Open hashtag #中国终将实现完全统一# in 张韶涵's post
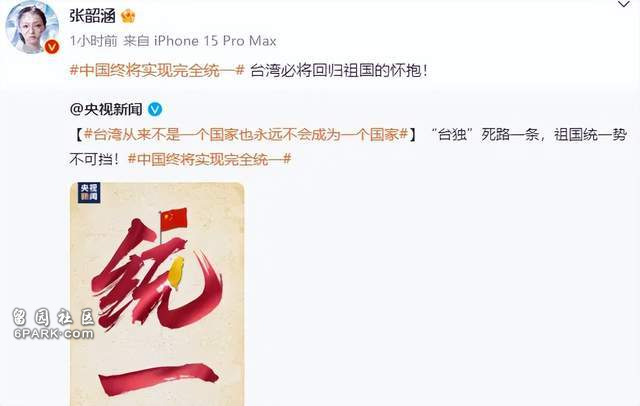The width and height of the screenshot is (640, 406). tap(157, 70)
